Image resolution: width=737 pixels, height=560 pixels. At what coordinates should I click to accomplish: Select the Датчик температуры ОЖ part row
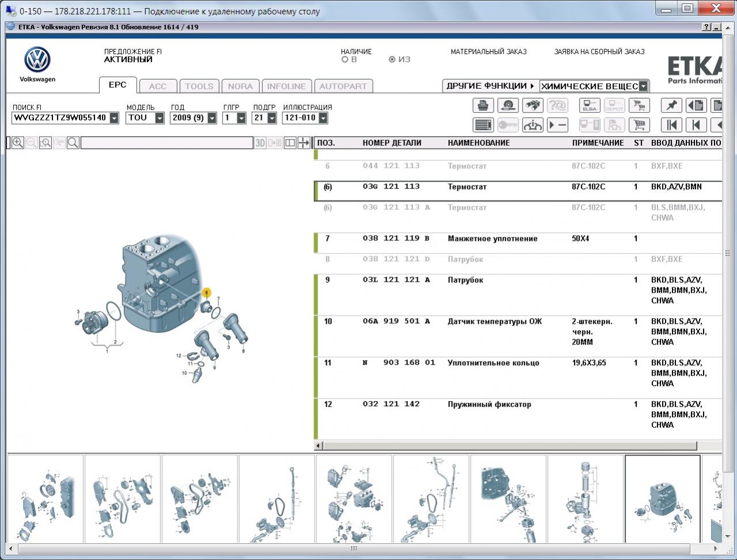[x=494, y=321]
